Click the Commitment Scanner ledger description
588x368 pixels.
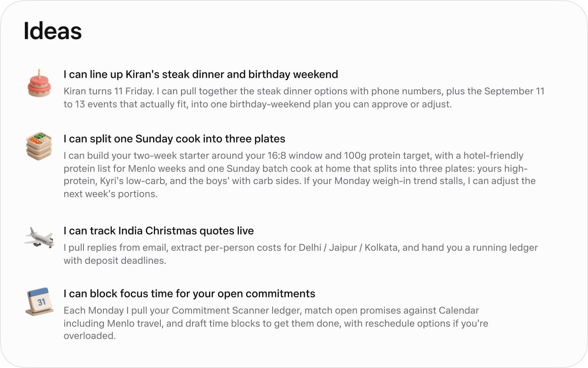[276, 323]
